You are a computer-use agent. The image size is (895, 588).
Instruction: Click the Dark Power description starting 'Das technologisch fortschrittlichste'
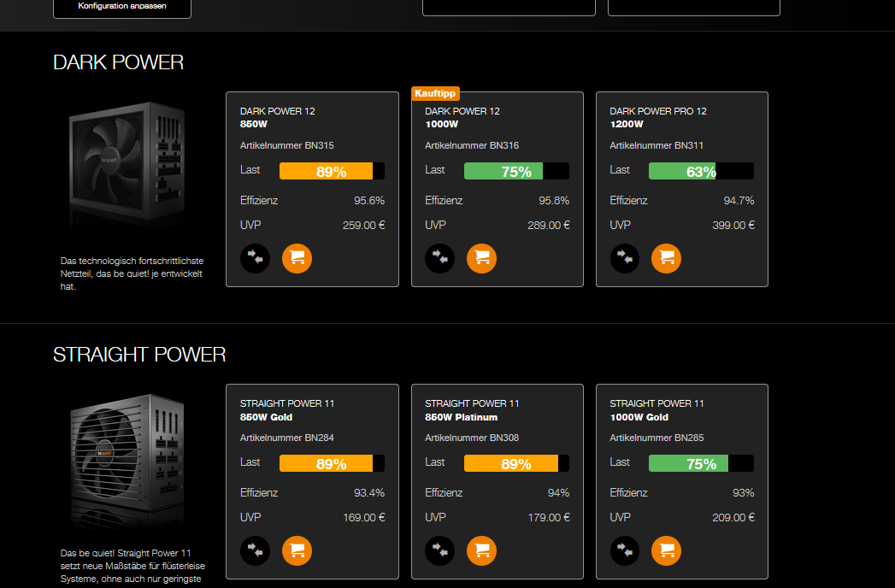(132, 274)
